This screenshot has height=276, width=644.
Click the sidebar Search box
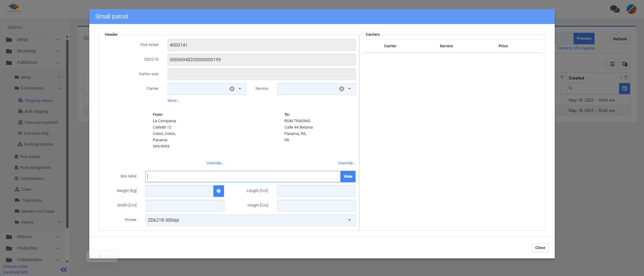34,27
